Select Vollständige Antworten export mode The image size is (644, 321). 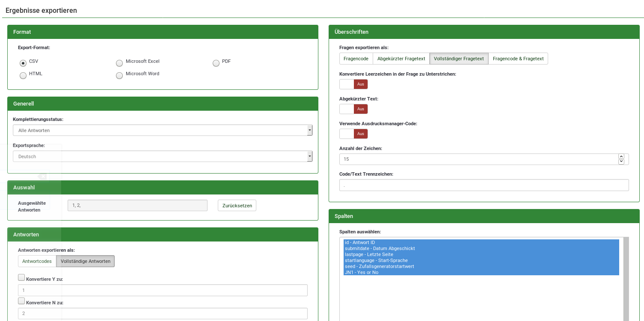(x=86, y=261)
